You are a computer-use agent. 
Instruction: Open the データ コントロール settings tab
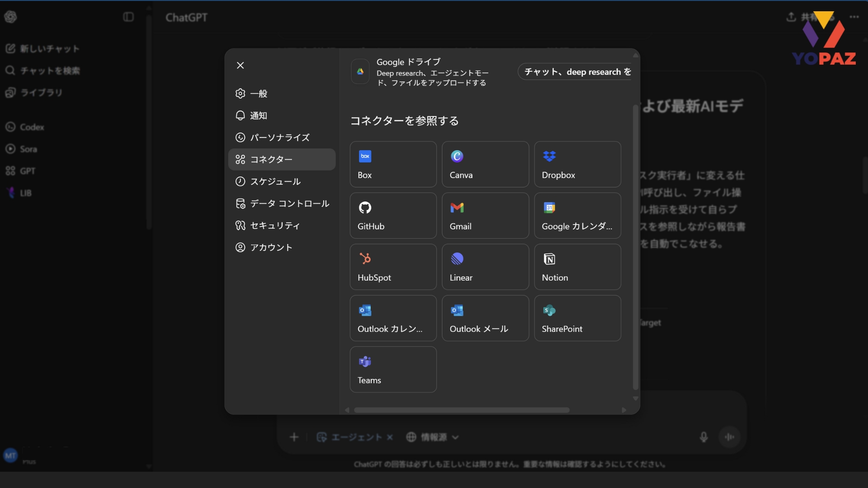[282, 203]
